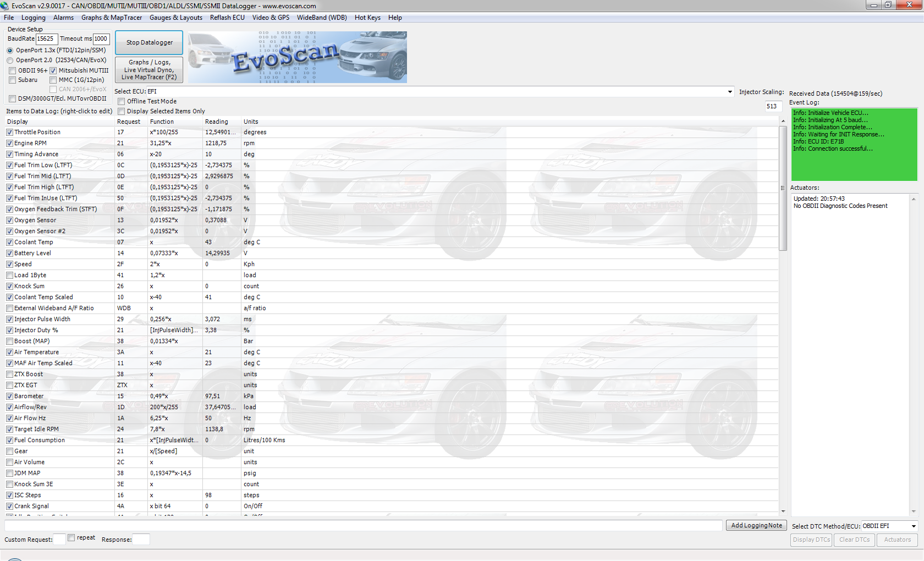Viewport: 924px width, 561px height.
Task: Select the Battery Level row reading 14,29935
Action: (217, 253)
